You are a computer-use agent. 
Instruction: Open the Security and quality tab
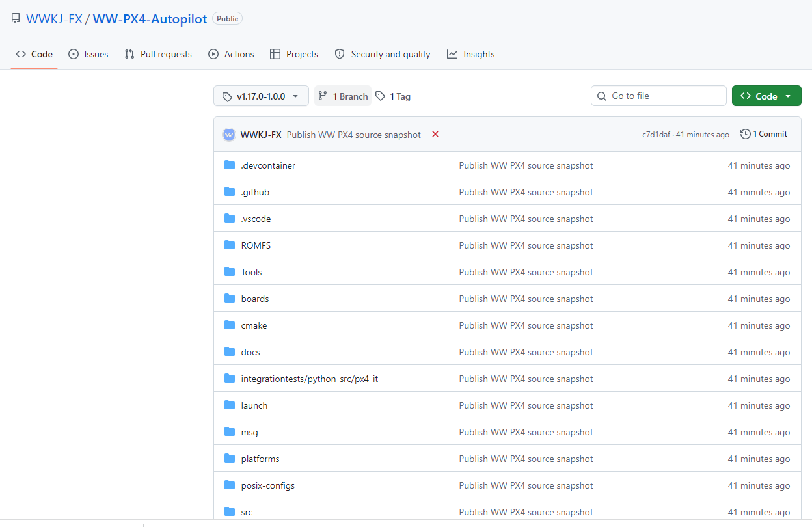click(383, 54)
